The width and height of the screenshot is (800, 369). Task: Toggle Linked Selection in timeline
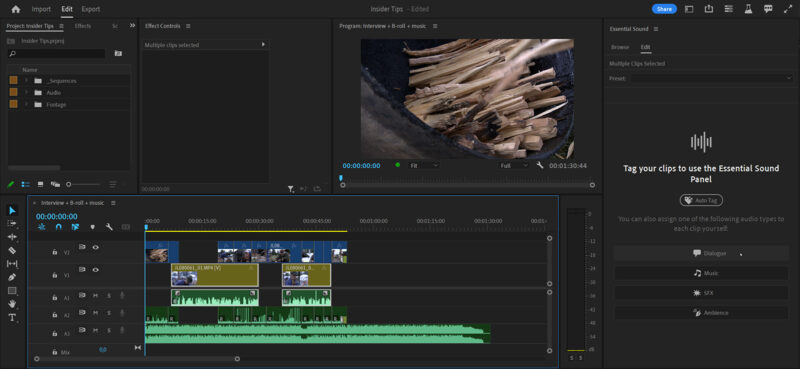[76, 227]
